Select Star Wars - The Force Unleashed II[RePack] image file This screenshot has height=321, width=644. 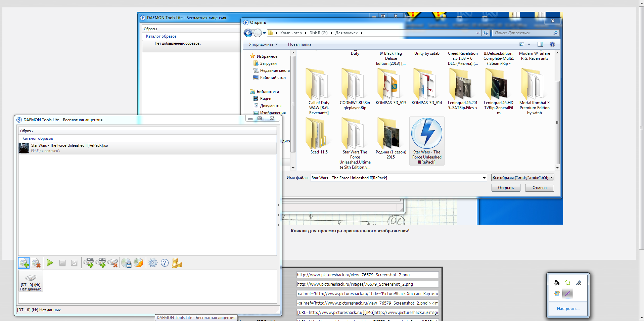tap(427, 141)
